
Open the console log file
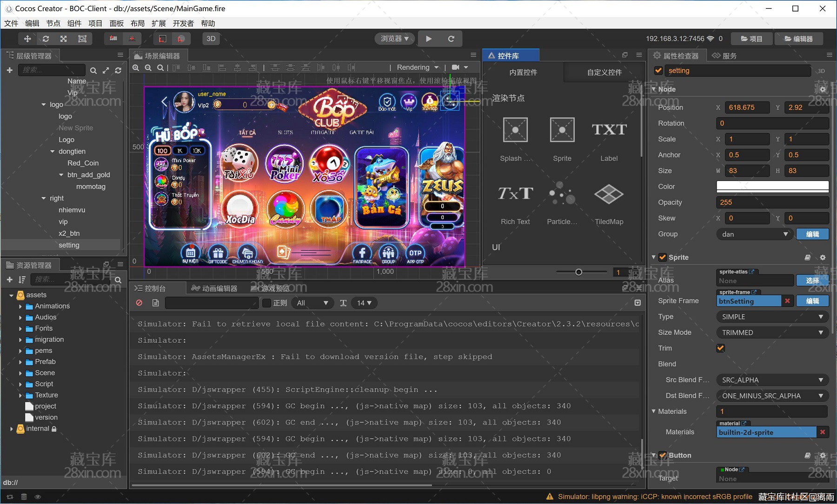click(156, 303)
